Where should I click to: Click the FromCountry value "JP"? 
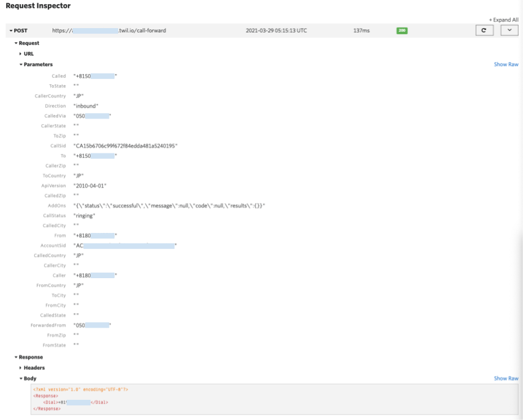[x=78, y=286]
